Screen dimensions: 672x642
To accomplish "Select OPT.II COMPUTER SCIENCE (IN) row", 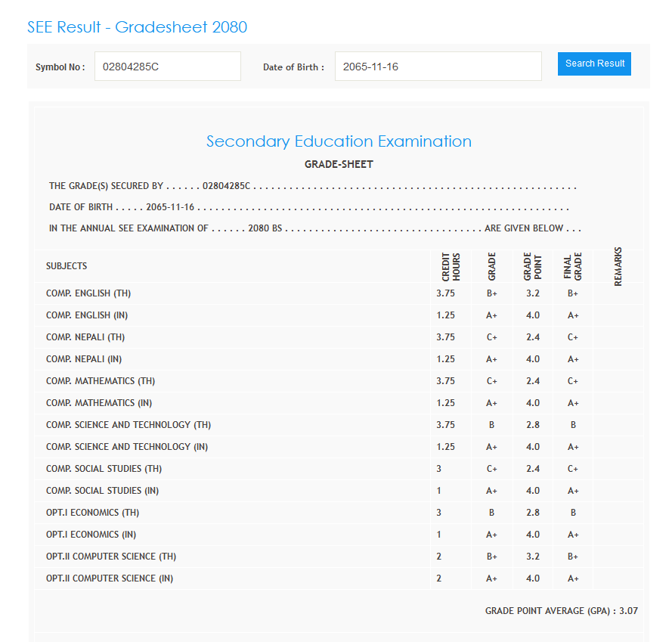I will pos(110,578).
